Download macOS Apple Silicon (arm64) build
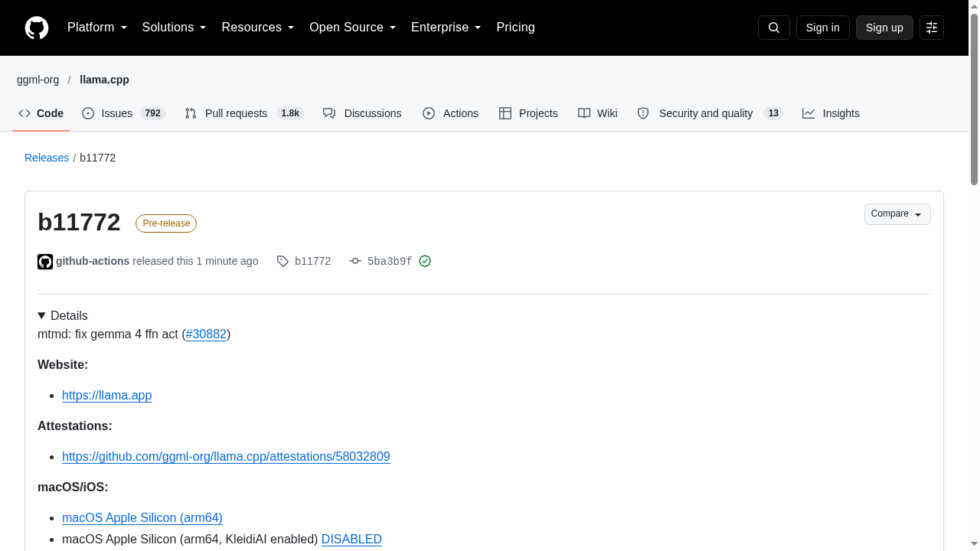Image resolution: width=980 pixels, height=551 pixels. (142, 517)
